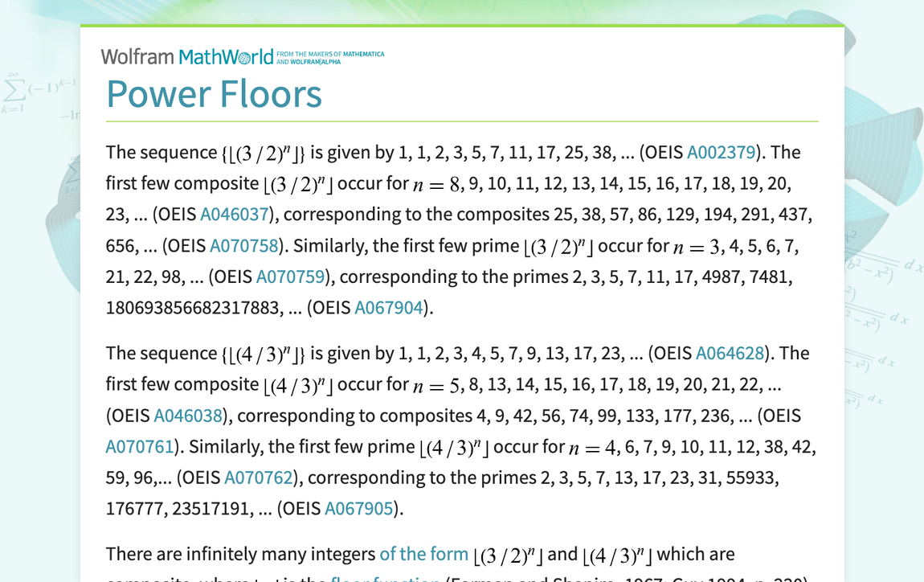Click the Power Floors page title
Image resolution: width=924 pixels, height=582 pixels.
click(x=214, y=94)
